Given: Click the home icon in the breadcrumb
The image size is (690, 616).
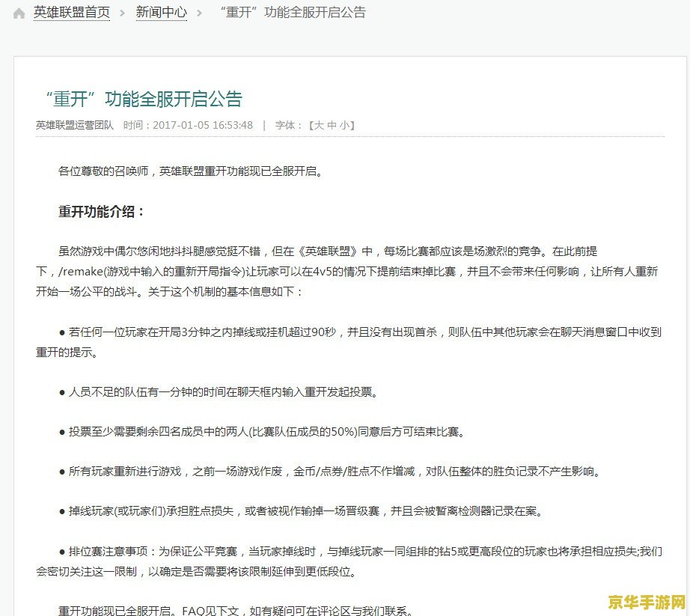Looking at the screenshot, I should [x=19, y=13].
